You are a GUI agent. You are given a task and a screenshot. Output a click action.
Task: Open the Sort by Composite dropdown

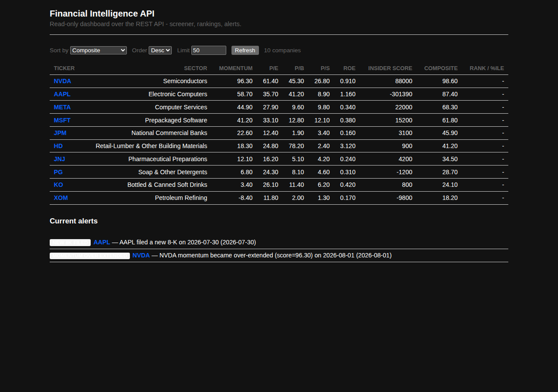[x=99, y=50]
